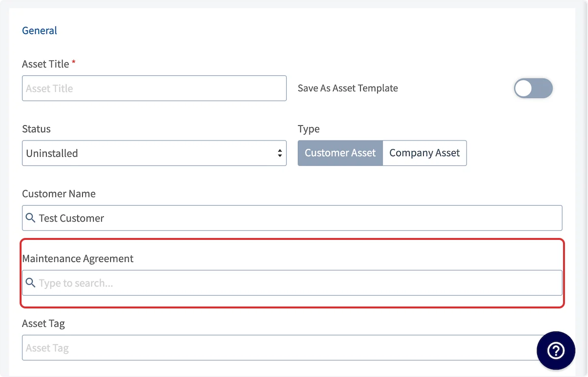
Task: Click the search icon in Customer Name field
Action: 30,218
